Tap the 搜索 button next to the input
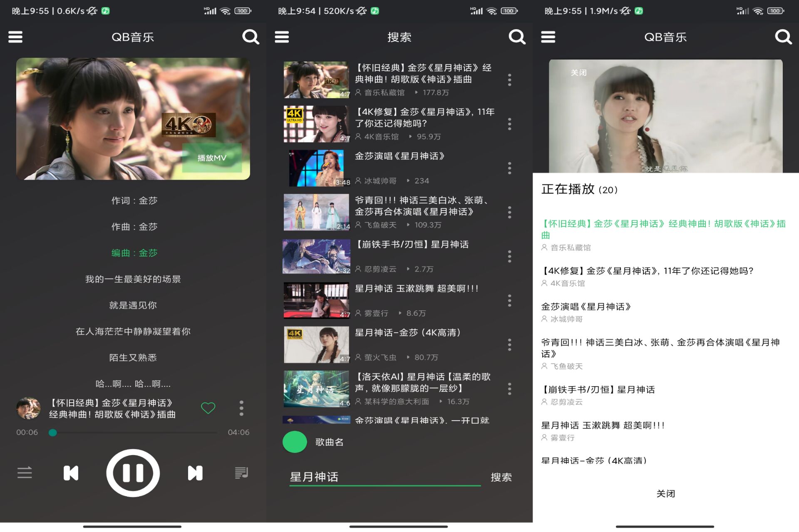 coord(501,477)
